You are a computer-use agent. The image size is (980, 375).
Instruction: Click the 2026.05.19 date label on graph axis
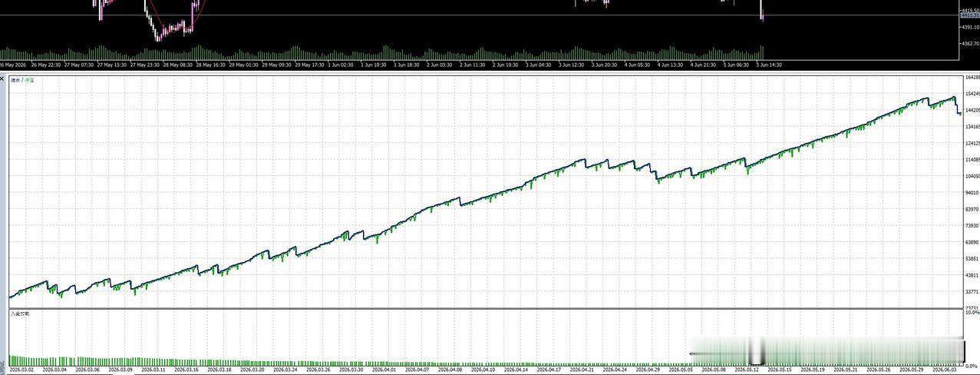(x=813, y=370)
